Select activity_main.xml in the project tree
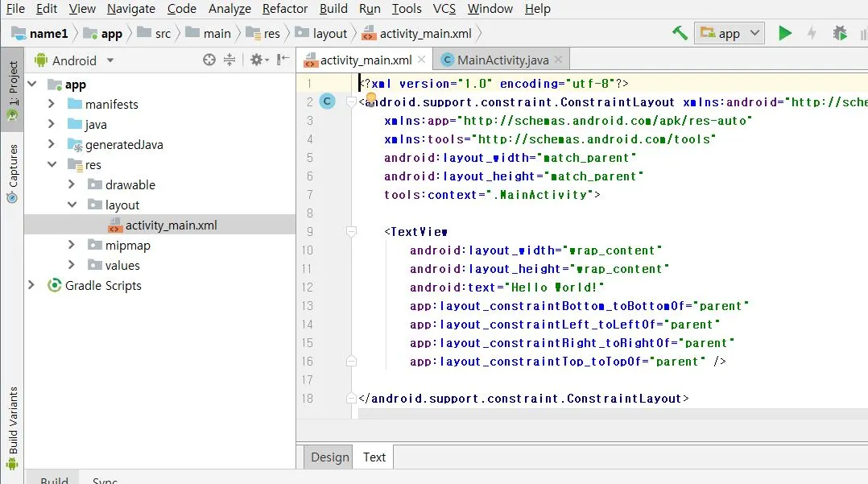 pos(160,225)
